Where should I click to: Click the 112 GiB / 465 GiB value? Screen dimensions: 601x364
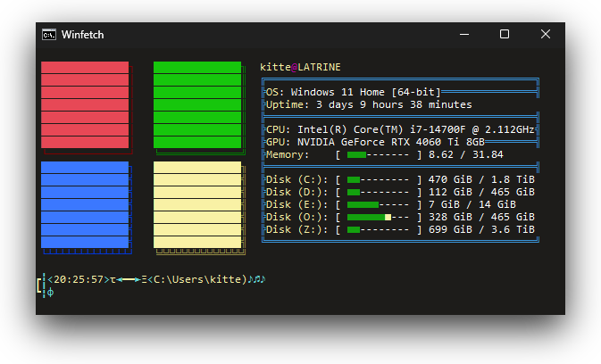(x=481, y=192)
